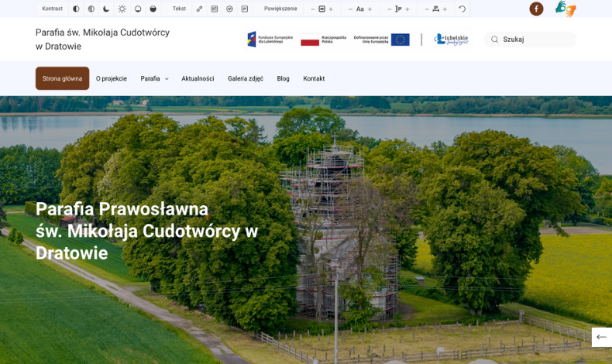612x364 pixels.
Task: Toggle light contrast with the sun icon
Action: [122, 9]
